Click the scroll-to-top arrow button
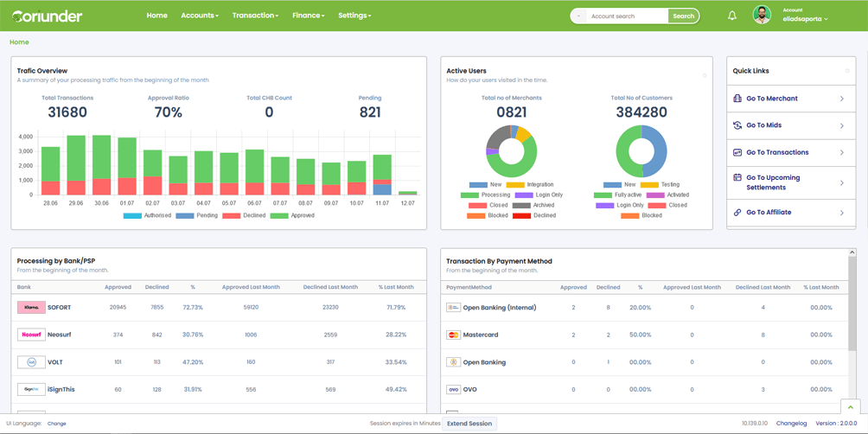868x434 pixels. point(851,407)
